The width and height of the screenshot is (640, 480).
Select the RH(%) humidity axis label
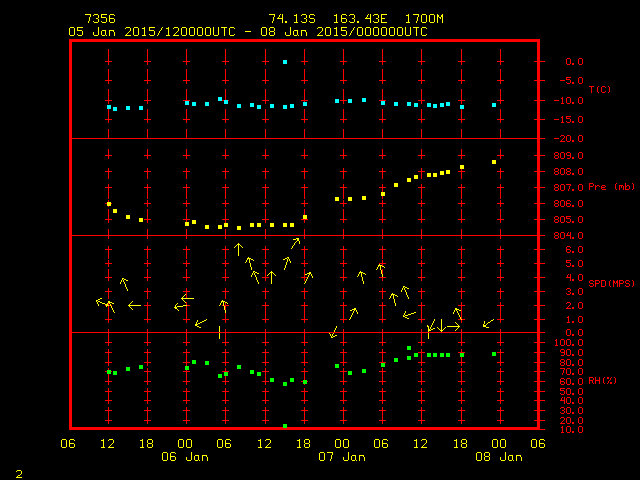(x=603, y=381)
